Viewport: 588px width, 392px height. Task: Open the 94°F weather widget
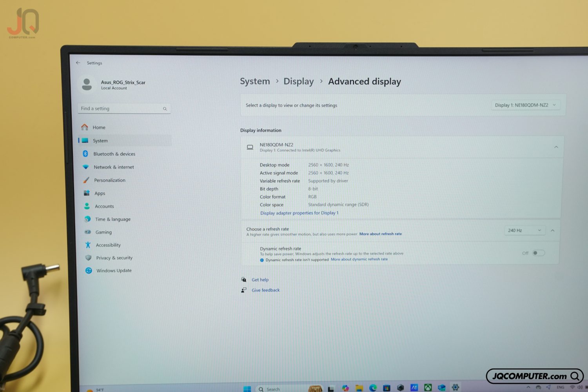[x=96, y=390]
